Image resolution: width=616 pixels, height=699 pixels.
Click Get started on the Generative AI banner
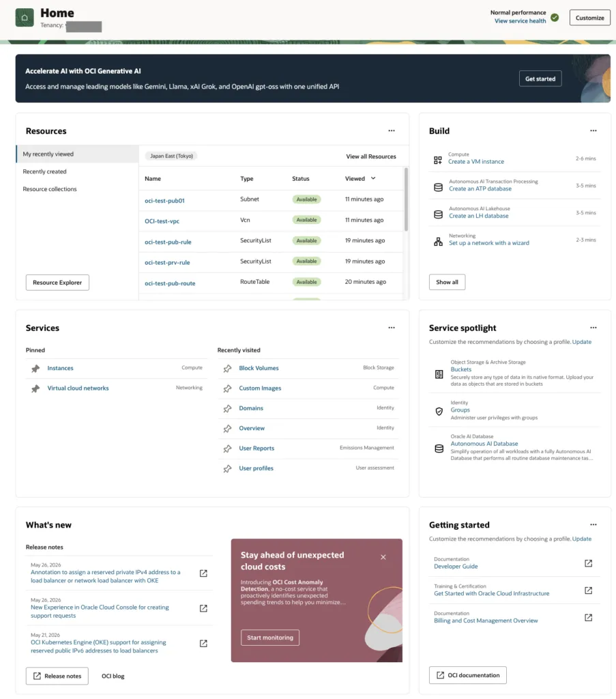(540, 79)
